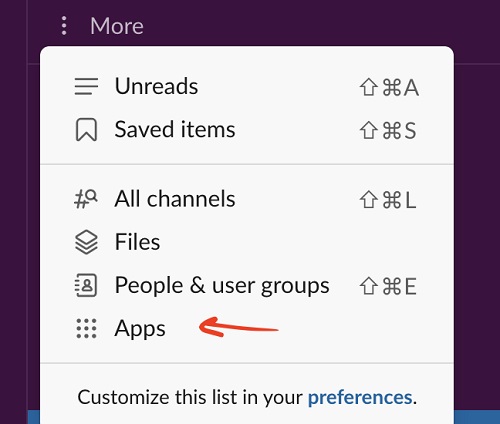Click the three-dot More icon
Screen dimensions: 500x424
click(64, 26)
